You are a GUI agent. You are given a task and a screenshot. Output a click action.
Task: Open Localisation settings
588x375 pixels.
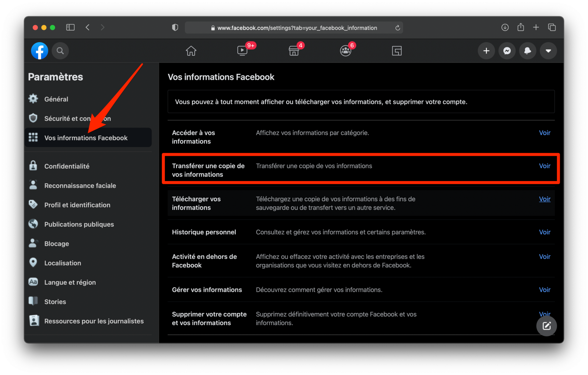point(88,263)
